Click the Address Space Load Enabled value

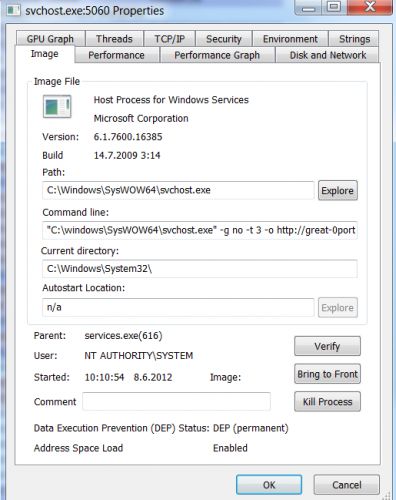pos(230,448)
